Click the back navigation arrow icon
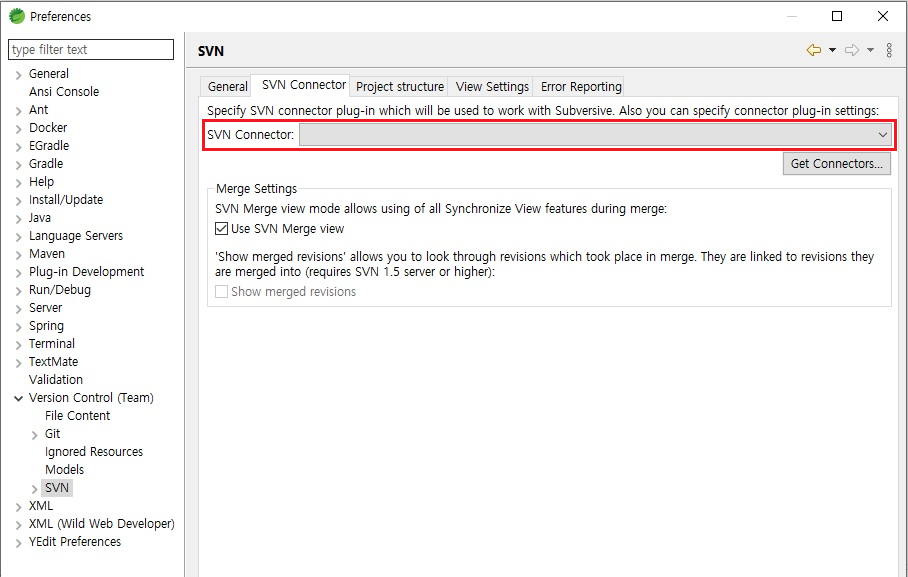Viewport: 908px width, 577px height. pyautogui.click(x=814, y=50)
